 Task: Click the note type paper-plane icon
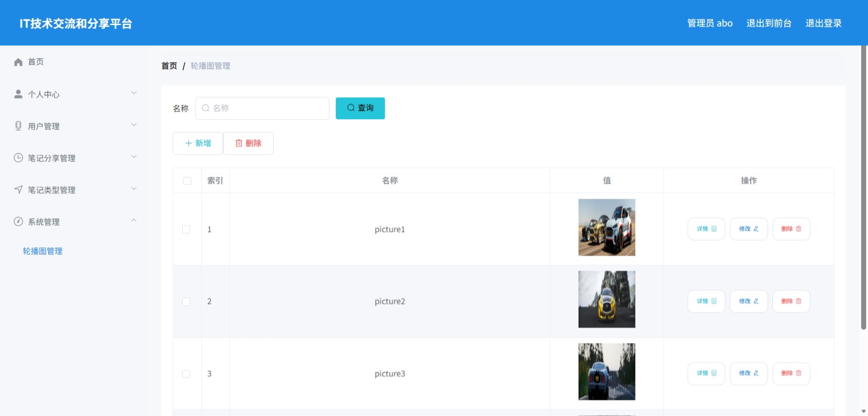pos(18,190)
